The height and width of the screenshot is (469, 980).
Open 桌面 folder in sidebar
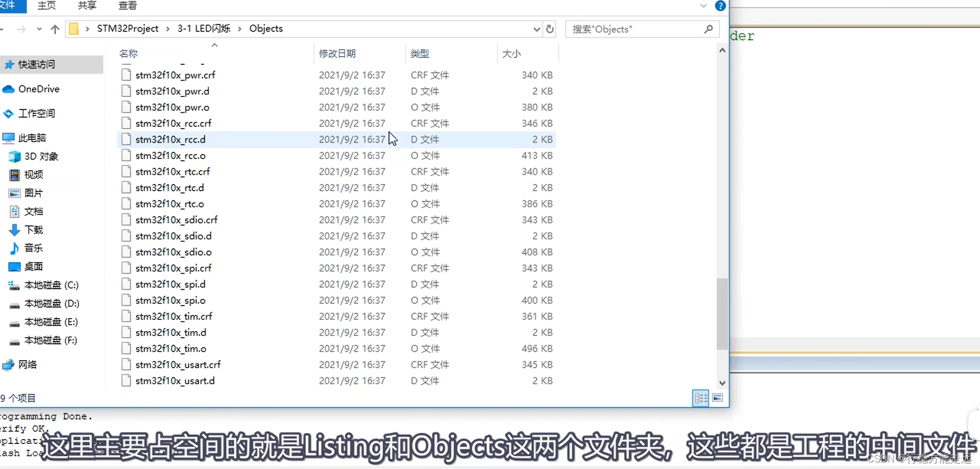[x=34, y=266]
